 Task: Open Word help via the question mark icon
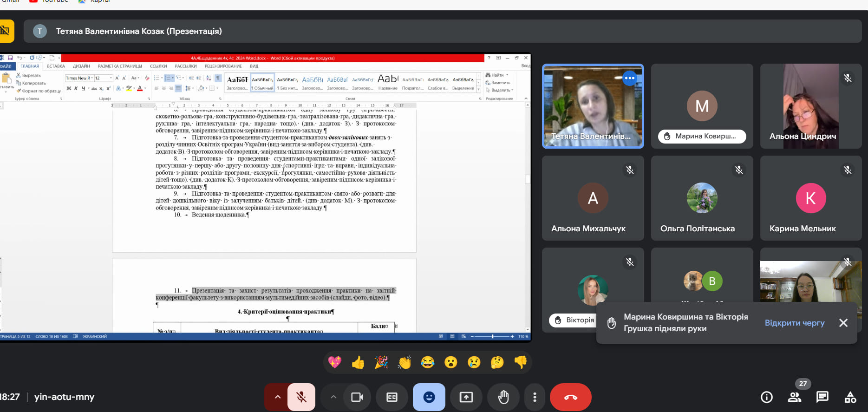coord(489,58)
